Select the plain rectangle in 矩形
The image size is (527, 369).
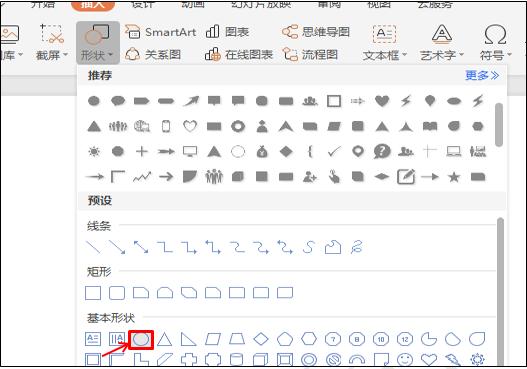tap(93, 293)
